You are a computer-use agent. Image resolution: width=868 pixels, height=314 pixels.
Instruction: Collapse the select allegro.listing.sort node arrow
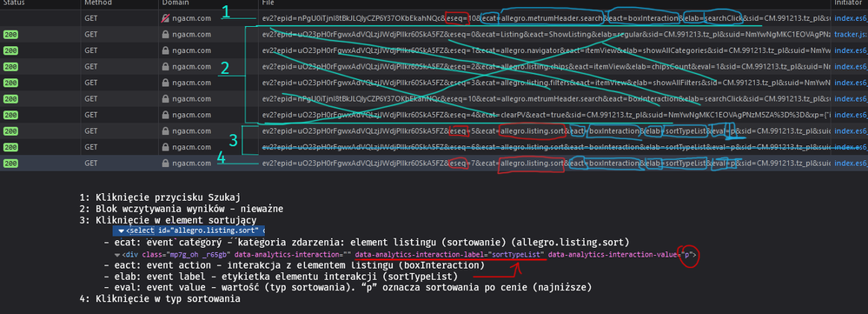pos(122,230)
